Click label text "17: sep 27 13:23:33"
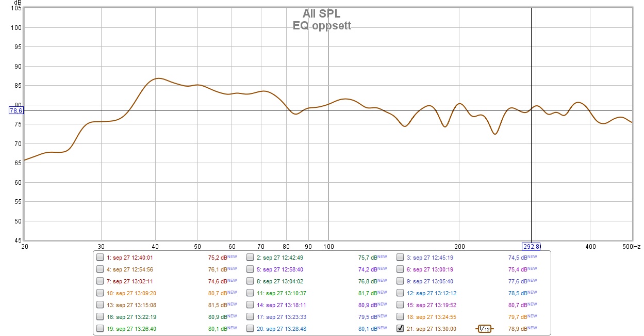The image size is (644, 336). (x=282, y=317)
